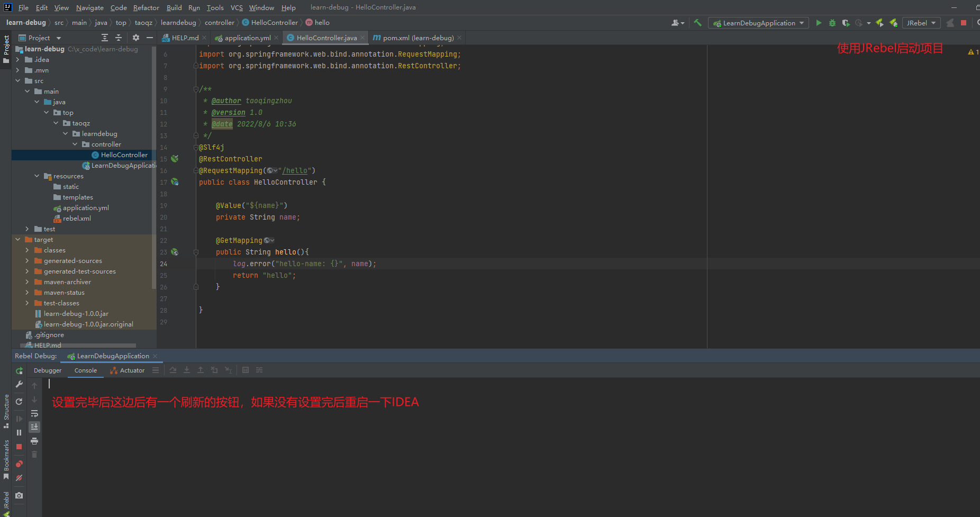Click Step Into download-arrow icon
The height and width of the screenshot is (517, 980).
187,370
